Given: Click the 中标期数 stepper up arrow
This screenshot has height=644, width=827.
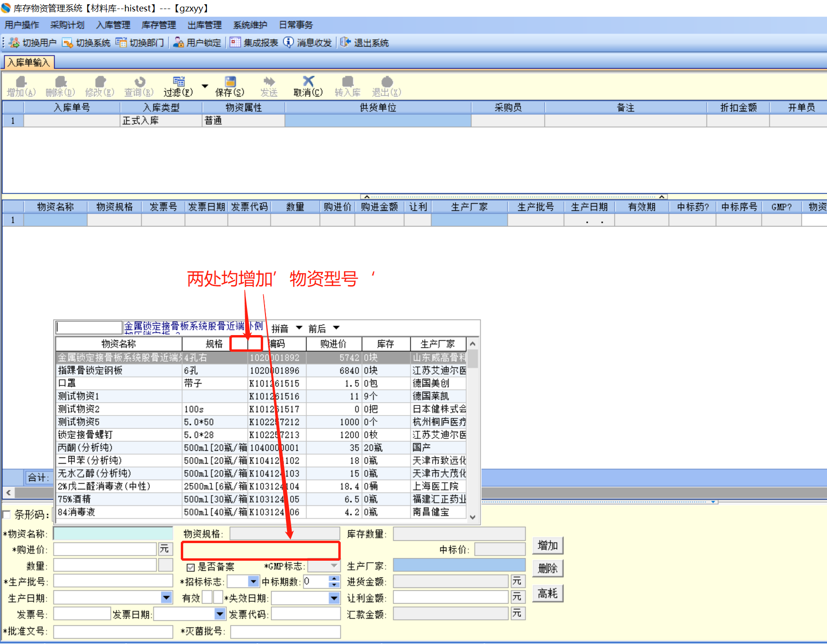Looking at the screenshot, I should click(x=335, y=578).
